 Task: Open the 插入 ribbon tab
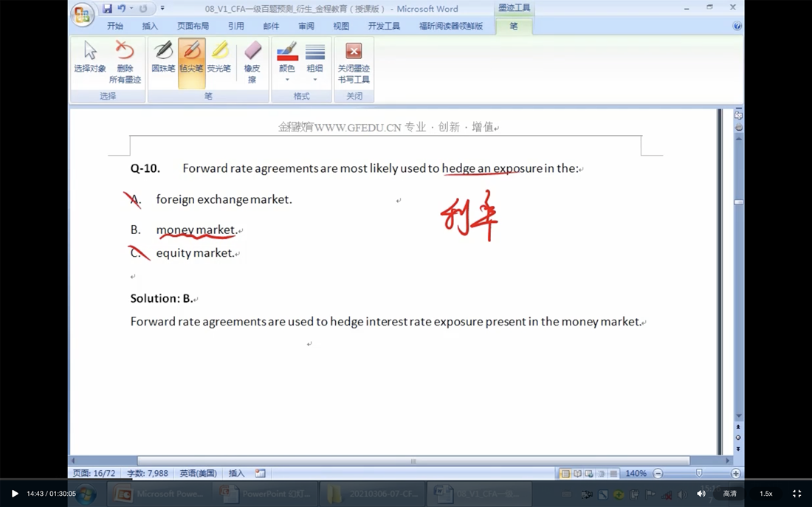(150, 26)
